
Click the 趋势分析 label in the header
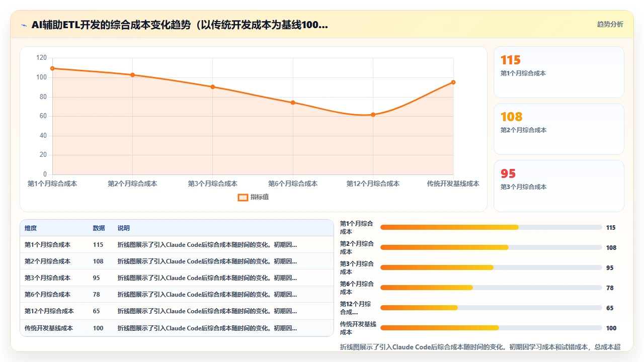610,24
